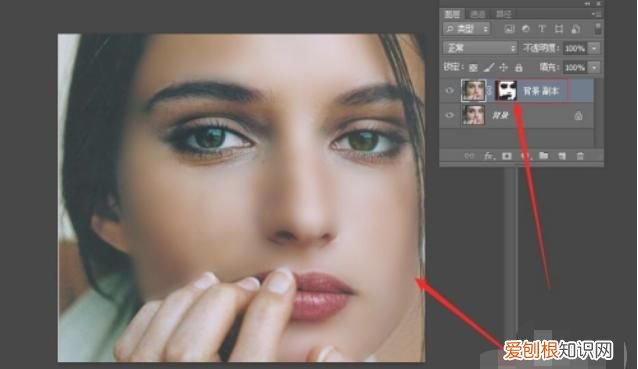Switch to the Paths tab
638x369 pixels.
point(503,14)
